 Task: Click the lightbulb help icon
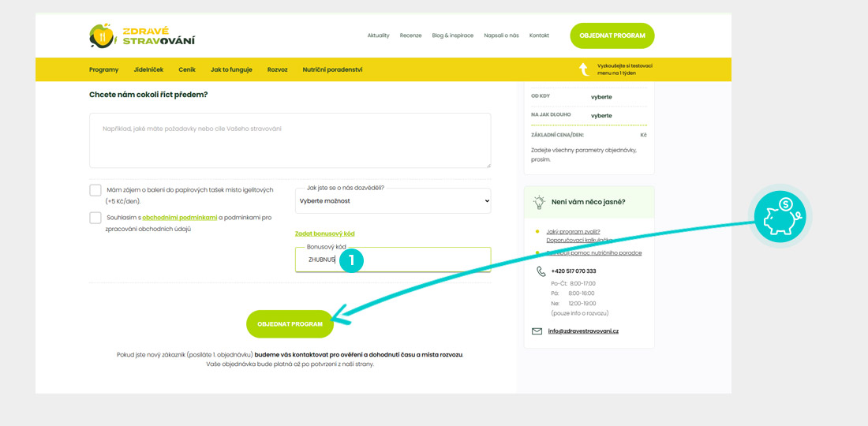[x=540, y=202]
